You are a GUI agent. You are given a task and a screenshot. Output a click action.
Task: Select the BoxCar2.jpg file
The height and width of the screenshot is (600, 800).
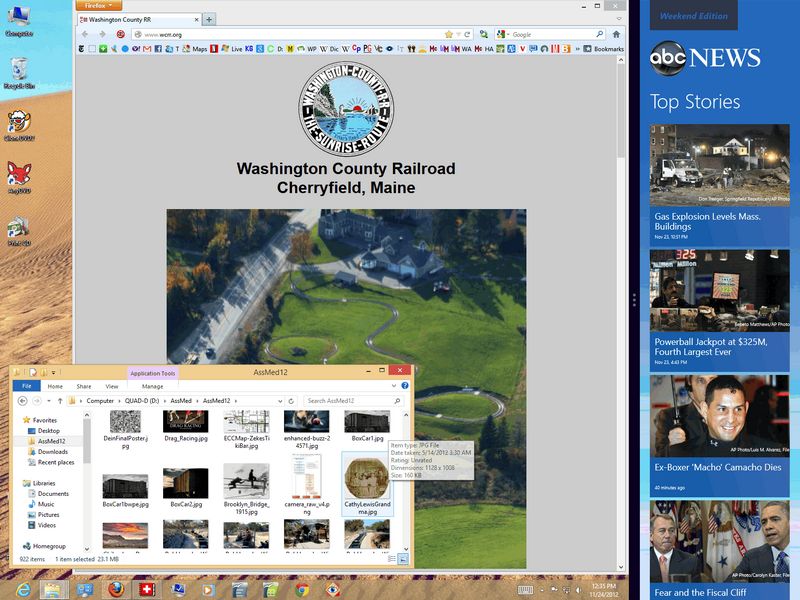[x=186, y=488]
